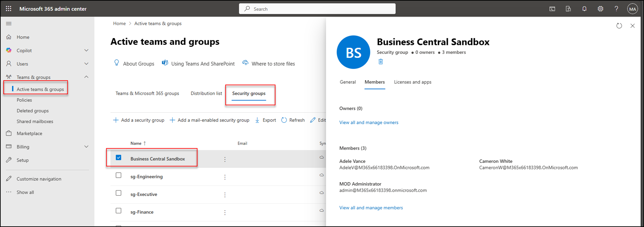This screenshot has height=227, width=644.
Task: Open Where to store files link
Action: tap(269, 63)
